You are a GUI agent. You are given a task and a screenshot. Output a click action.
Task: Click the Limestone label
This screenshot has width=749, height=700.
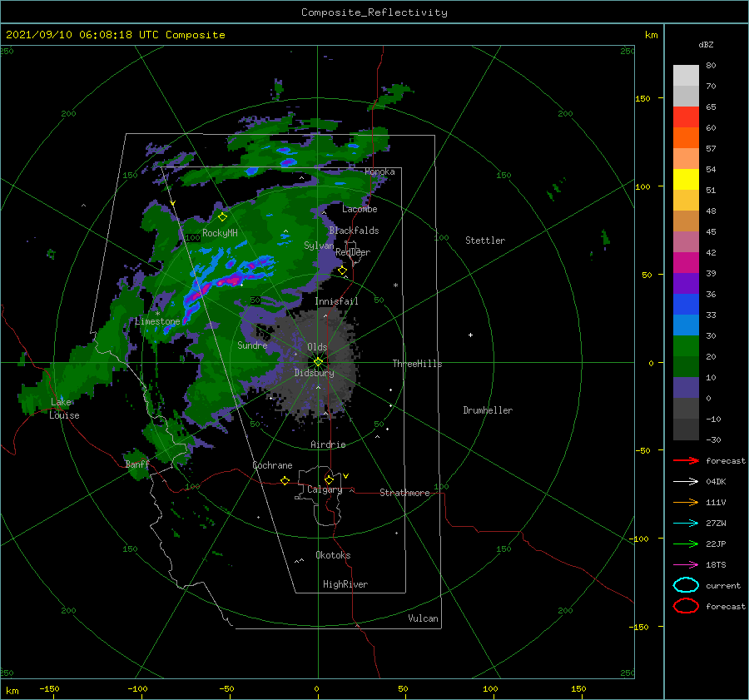pos(157,321)
